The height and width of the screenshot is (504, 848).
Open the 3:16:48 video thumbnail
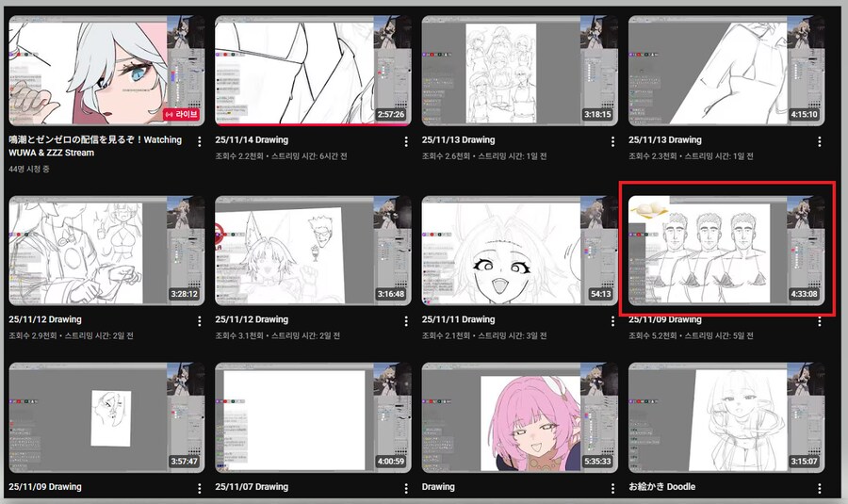313,251
